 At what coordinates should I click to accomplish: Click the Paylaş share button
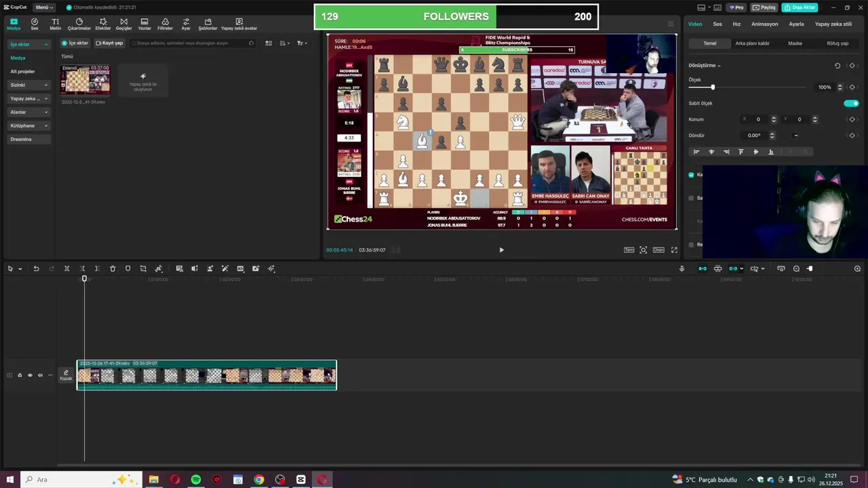pos(764,7)
